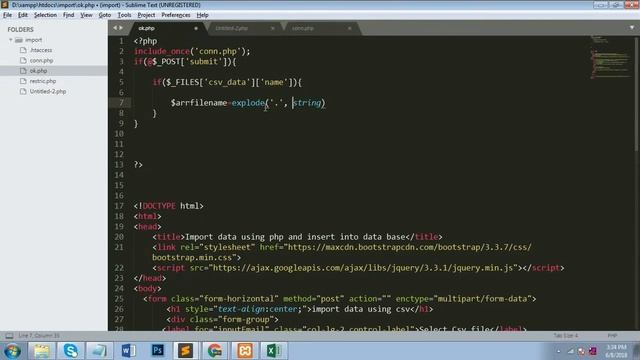Open the Edit menu
The height and width of the screenshot is (360, 640).
pyautogui.click(x=22, y=15)
